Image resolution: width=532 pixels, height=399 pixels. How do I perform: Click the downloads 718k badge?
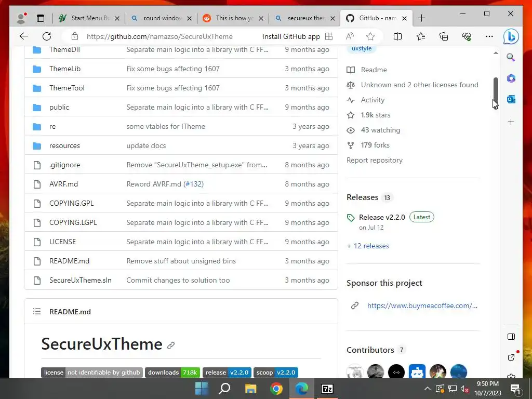[x=172, y=373]
